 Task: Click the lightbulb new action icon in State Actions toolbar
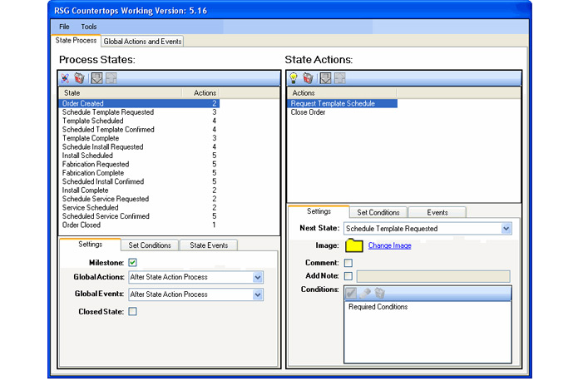coord(294,78)
